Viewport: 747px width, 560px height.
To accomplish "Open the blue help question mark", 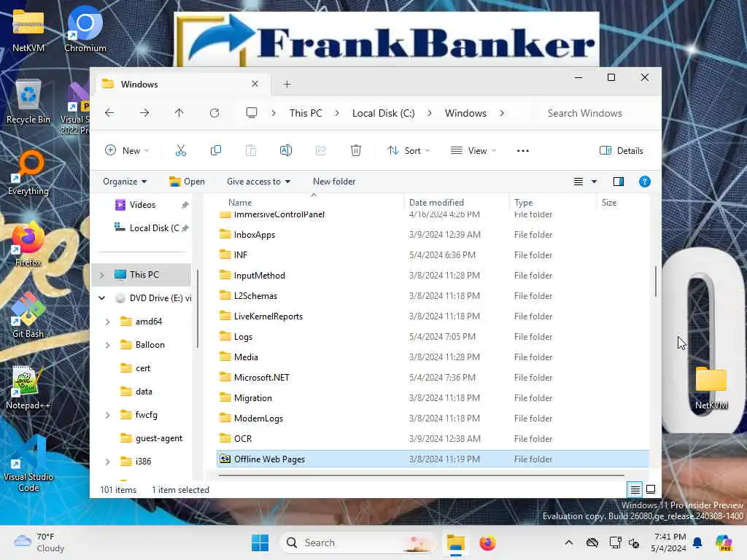I will click(645, 182).
